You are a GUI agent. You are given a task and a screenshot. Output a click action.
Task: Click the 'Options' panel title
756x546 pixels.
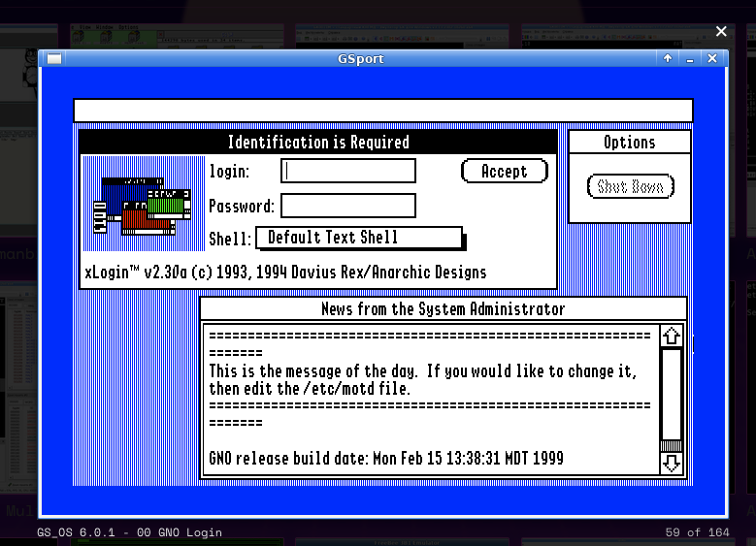point(630,143)
